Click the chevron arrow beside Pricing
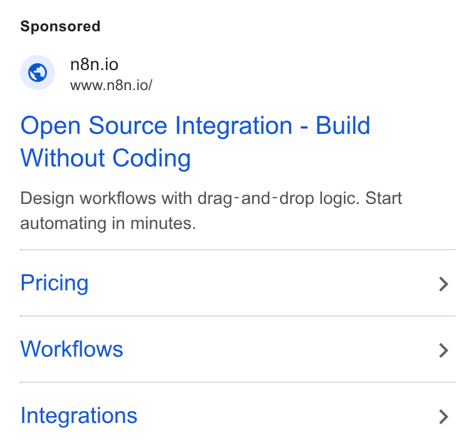476x448 pixels. 443,284
